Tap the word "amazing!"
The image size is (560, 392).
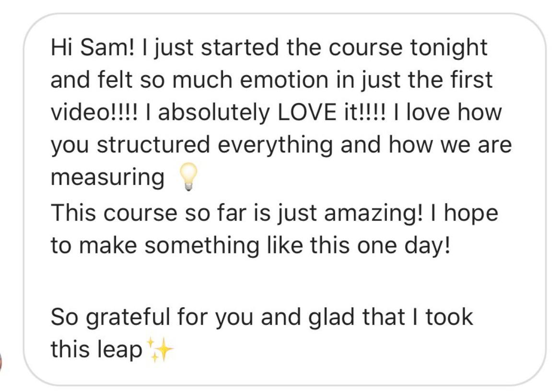tap(373, 213)
